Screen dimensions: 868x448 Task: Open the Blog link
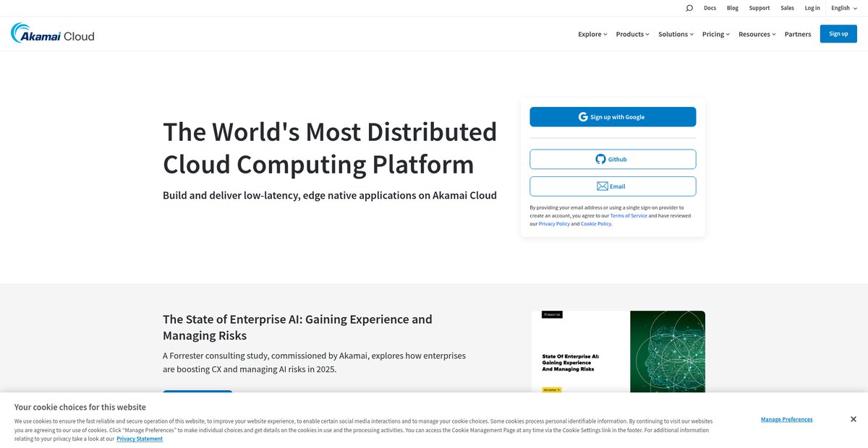(x=733, y=8)
